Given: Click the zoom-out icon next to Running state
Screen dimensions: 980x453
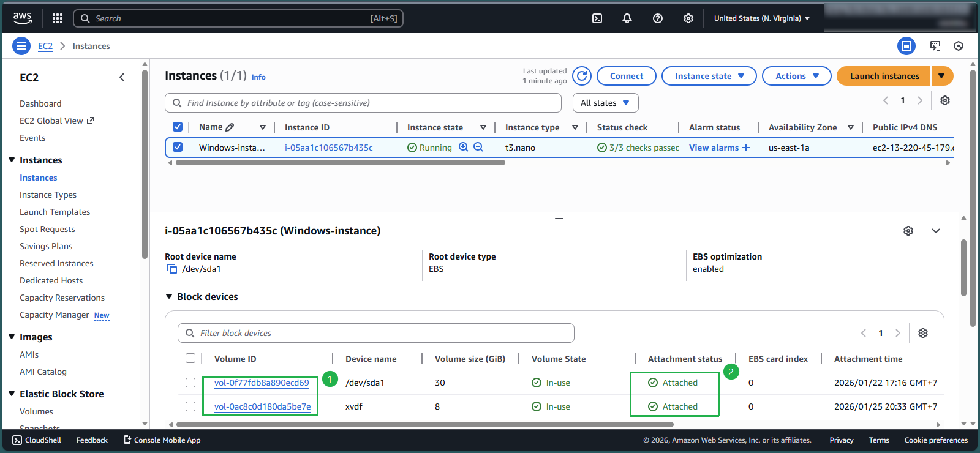Looking at the screenshot, I should [x=478, y=147].
